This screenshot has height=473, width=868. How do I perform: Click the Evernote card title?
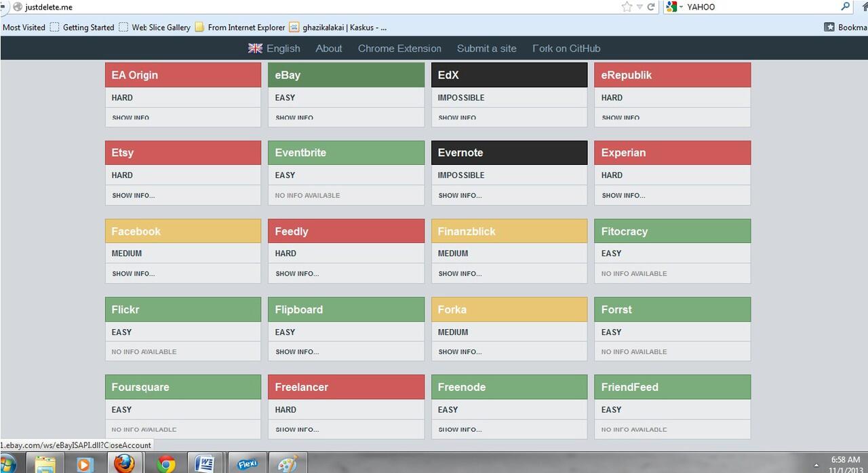(x=460, y=153)
